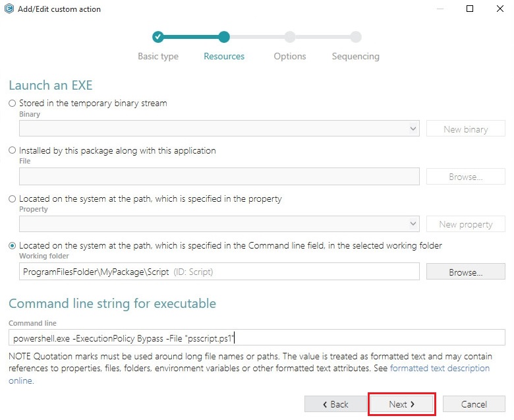The height and width of the screenshot is (420, 514).
Task: Go to Sequencing step label
Action: 356,57
